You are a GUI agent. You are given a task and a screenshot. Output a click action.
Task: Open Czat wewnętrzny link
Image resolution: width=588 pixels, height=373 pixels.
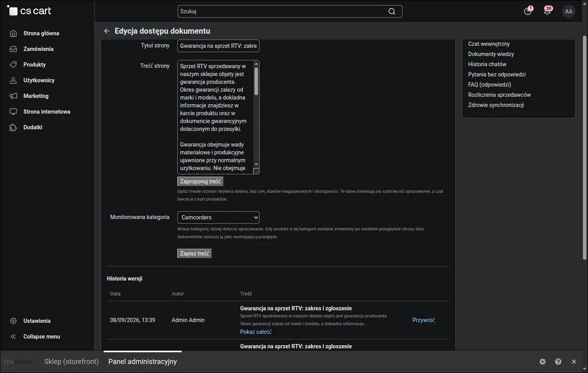pyautogui.click(x=489, y=44)
